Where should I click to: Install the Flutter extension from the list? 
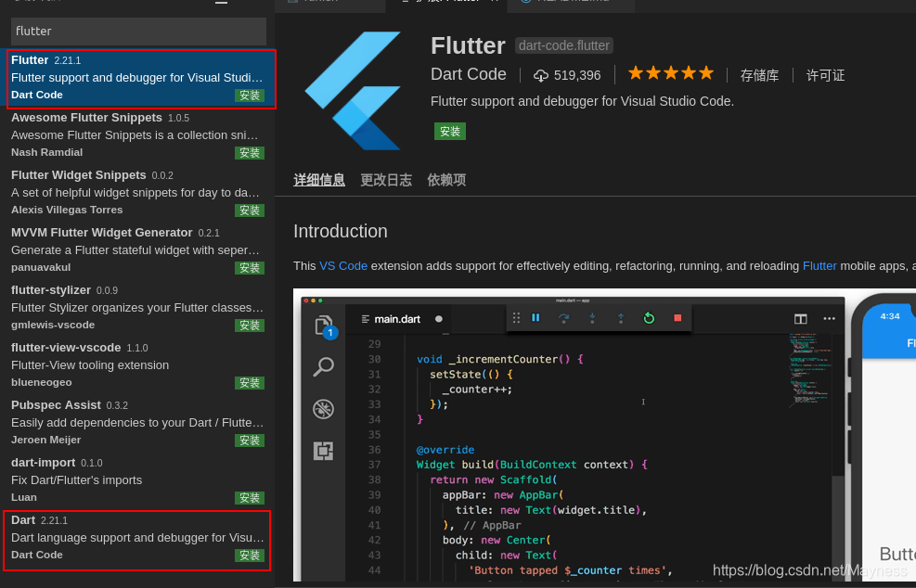click(x=250, y=96)
